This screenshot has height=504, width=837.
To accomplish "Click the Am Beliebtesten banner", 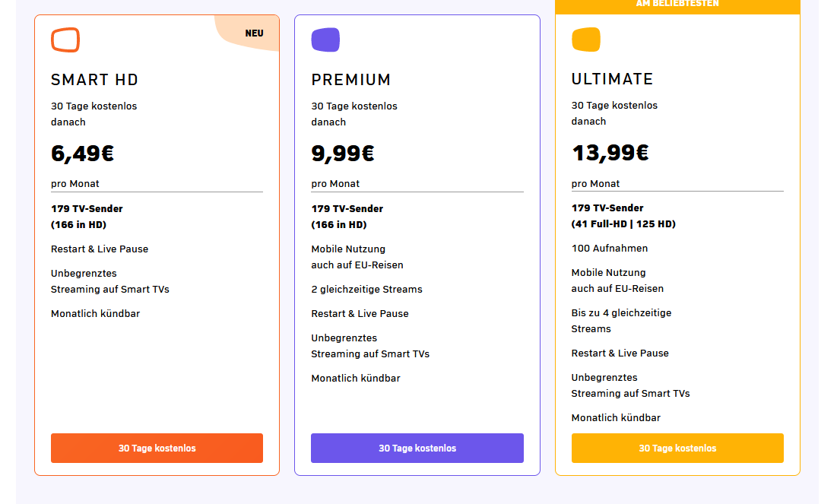I will click(x=677, y=5).
